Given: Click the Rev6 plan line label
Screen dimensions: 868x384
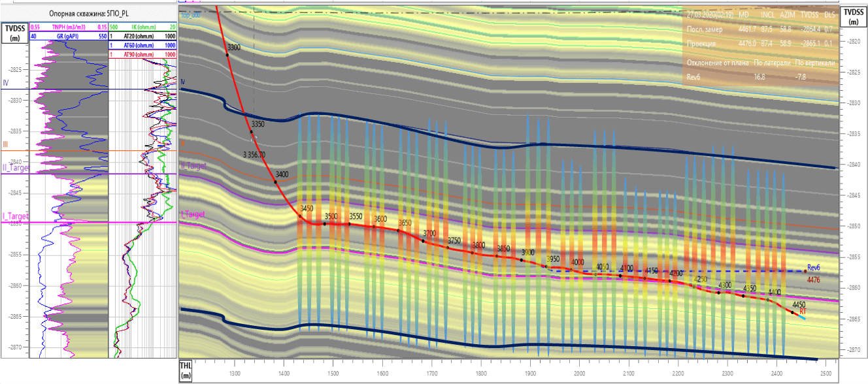Looking at the screenshot, I should (x=813, y=268).
